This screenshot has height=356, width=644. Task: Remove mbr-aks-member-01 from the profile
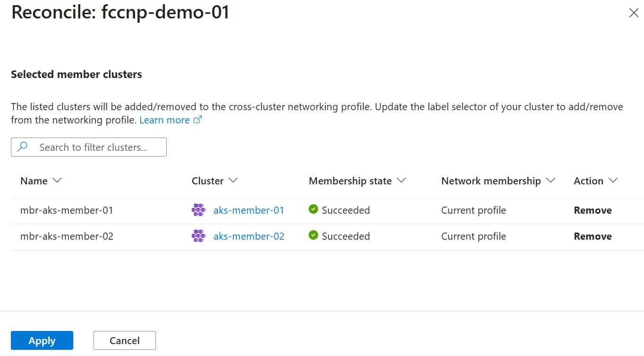click(x=592, y=210)
